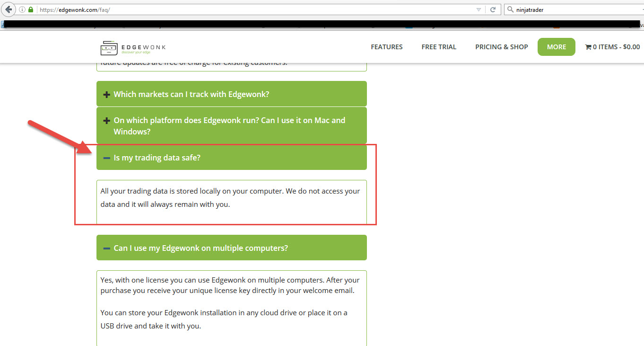
Task: Click text 'USB drive and take it with you.'
Action: tap(150, 326)
